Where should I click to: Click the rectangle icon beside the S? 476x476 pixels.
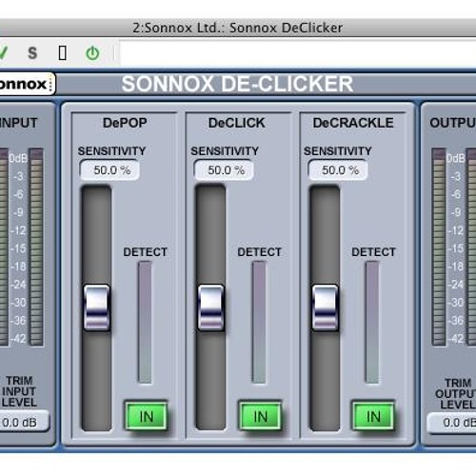tap(63, 53)
